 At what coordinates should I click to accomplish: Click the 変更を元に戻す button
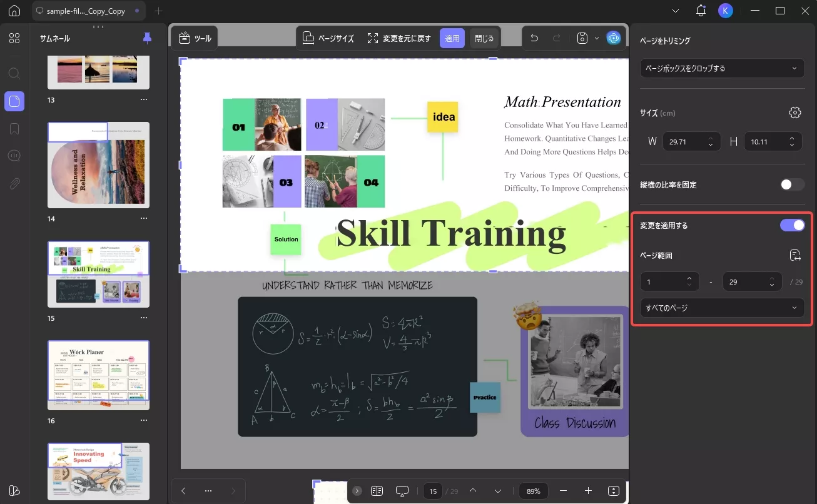click(x=399, y=38)
